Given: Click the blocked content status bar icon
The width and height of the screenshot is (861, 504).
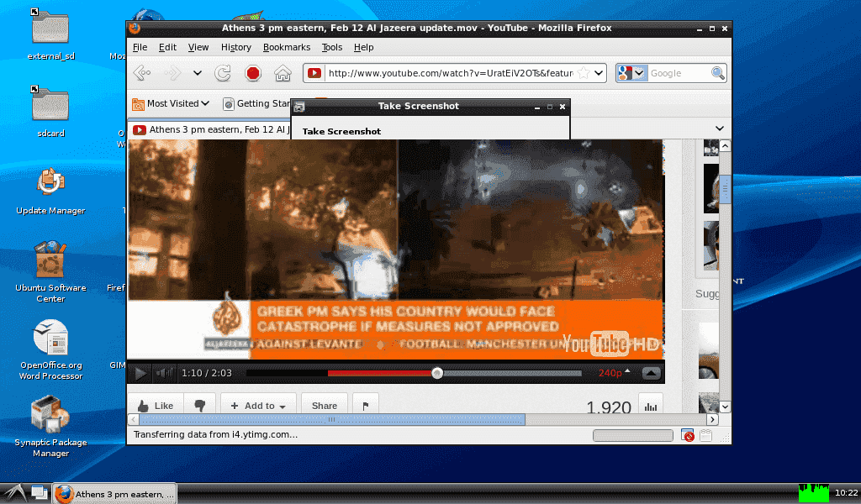Looking at the screenshot, I should (x=688, y=435).
